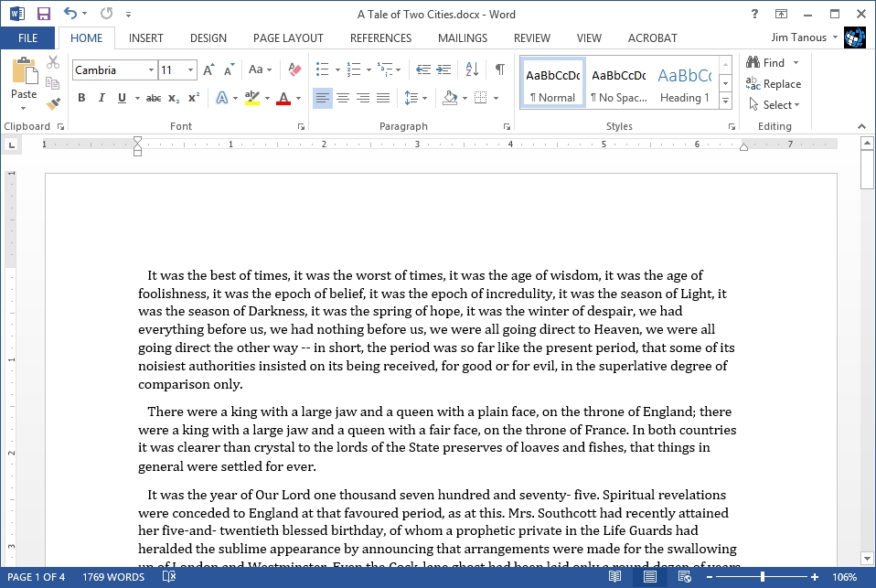Open the Change Case dropdown

(x=260, y=69)
